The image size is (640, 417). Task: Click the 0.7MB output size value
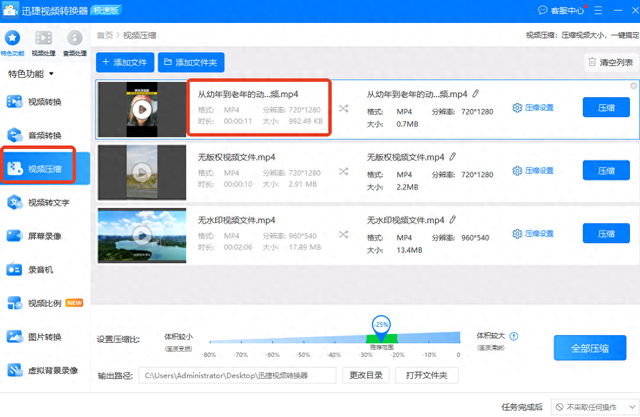click(407, 124)
